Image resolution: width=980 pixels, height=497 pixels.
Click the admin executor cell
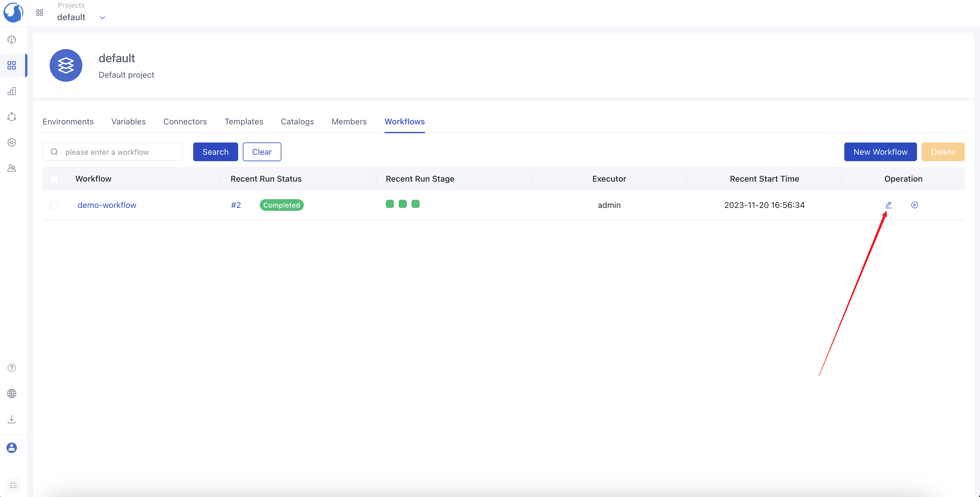(609, 205)
